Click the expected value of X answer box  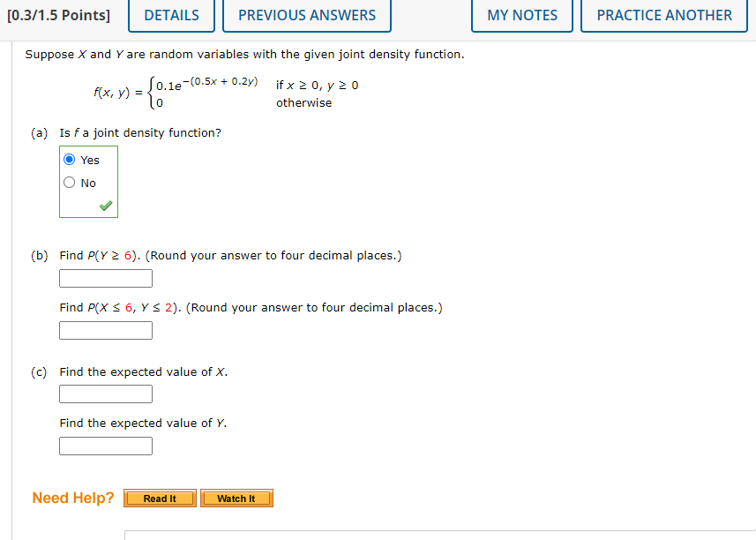(105, 394)
